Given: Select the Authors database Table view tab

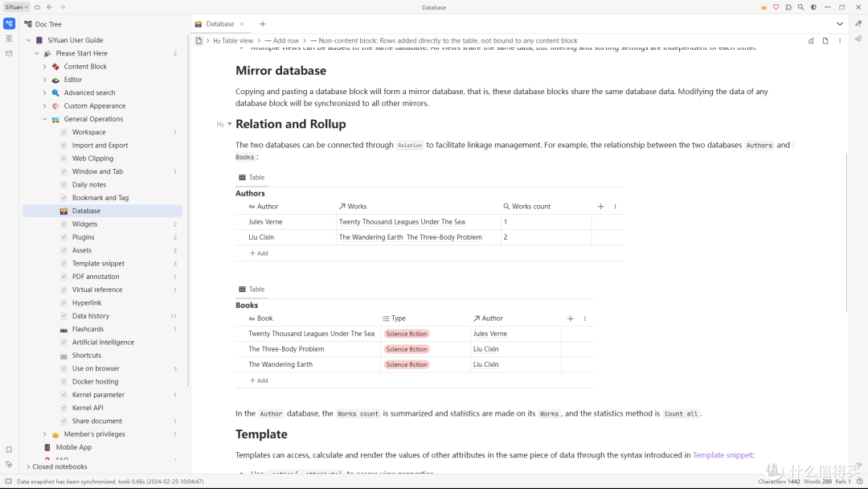Looking at the screenshot, I should click(x=252, y=178).
